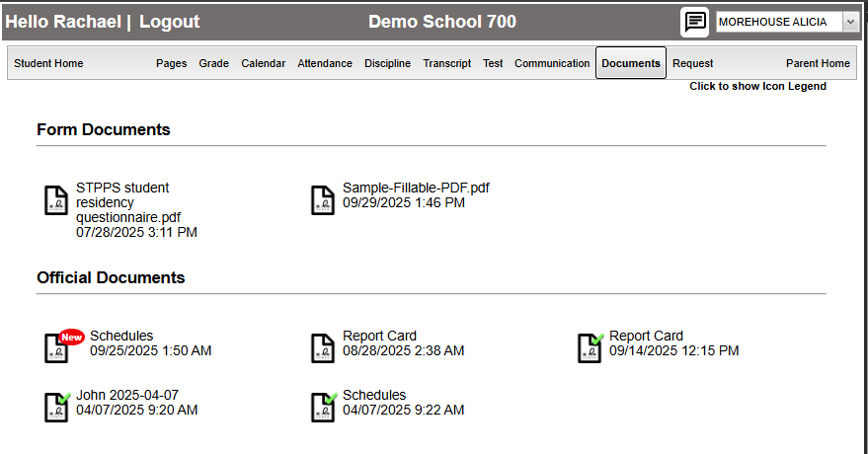
Task: Click the 07/28/2025 3:11 PM timestamp
Action: [x=136, y=232]
